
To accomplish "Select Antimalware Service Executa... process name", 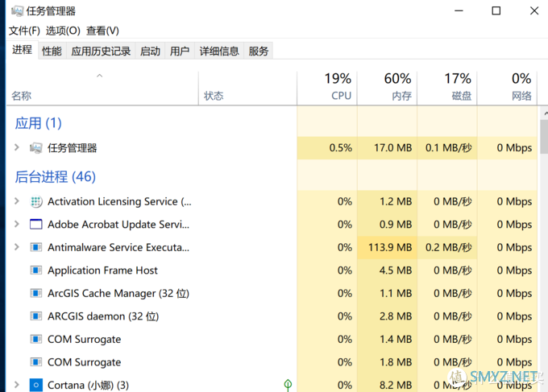I will [x=118, y=247].
